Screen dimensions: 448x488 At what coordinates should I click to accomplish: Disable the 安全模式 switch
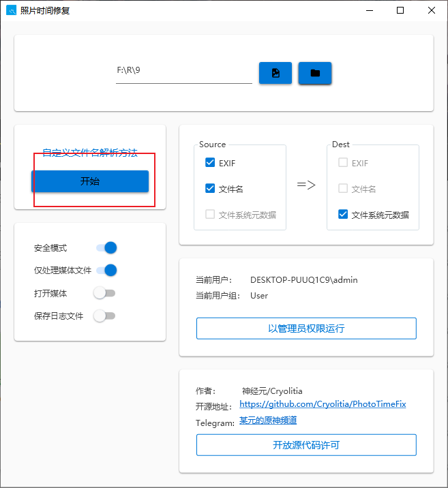(x=106, y=247)
